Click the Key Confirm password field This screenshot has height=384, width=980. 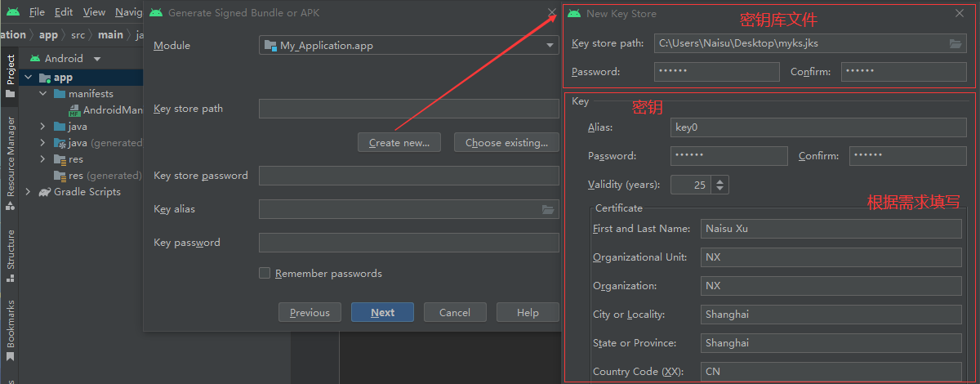[x=908, y=156]
